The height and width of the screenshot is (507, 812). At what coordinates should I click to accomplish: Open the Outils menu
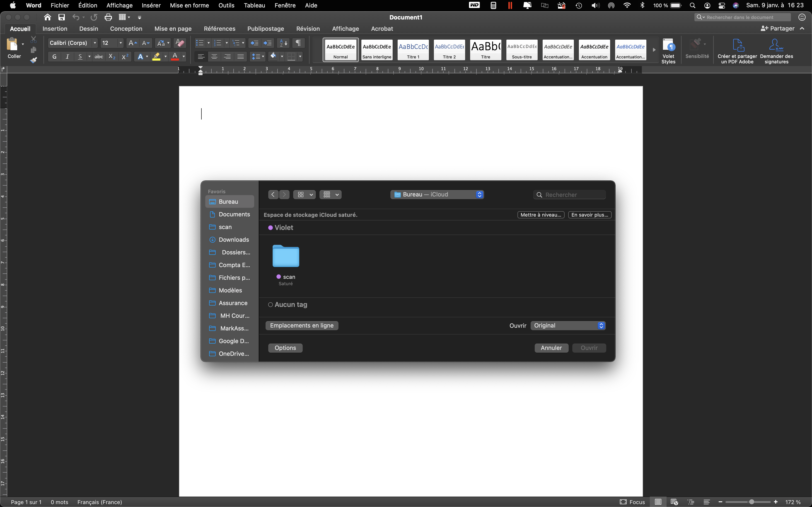click(x=226, y=5)
